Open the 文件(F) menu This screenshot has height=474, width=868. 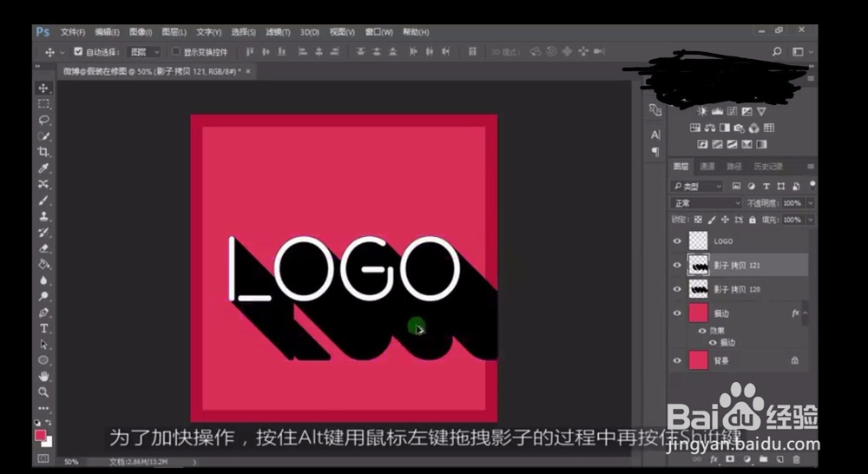point(73,32)
